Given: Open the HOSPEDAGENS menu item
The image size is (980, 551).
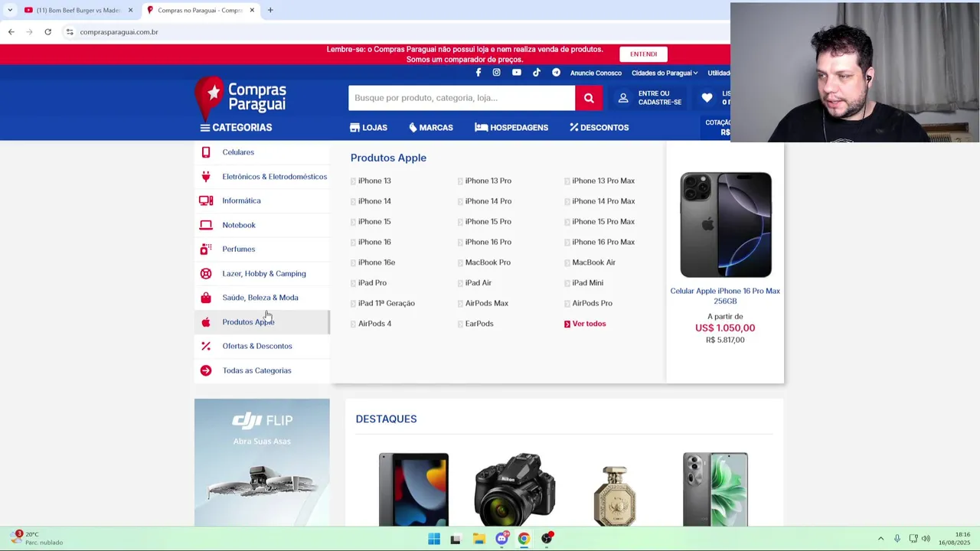Looking at the screenshot, I should tap(511, 128).
